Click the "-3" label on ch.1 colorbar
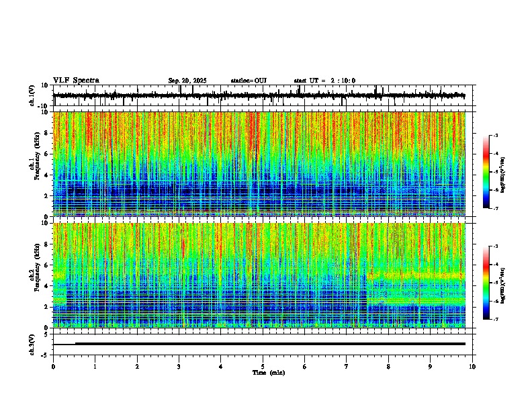Screen dimensions: 532x411 coord(496,135)
